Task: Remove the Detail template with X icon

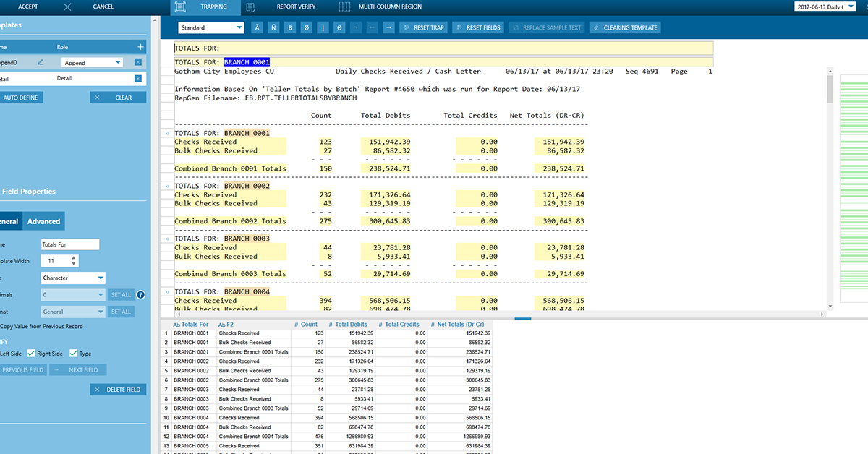Action: tap(138, 78)
